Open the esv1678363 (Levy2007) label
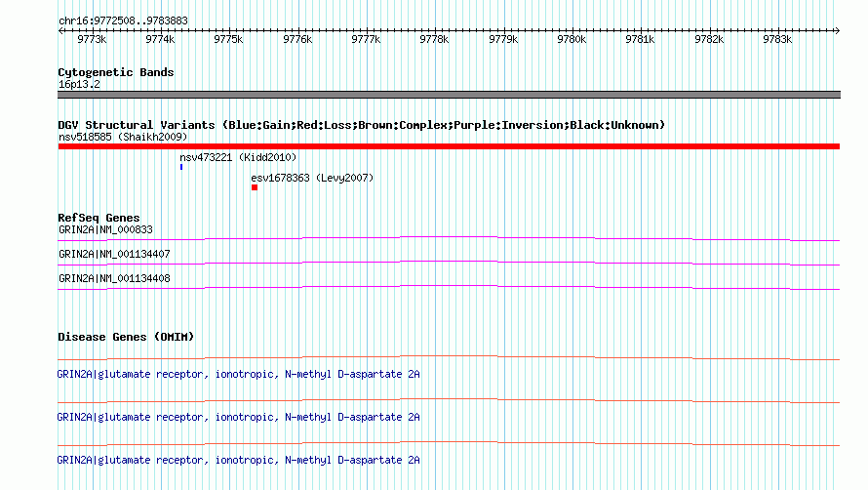Screen dimensions: 868x490 (x=312, y=178)
